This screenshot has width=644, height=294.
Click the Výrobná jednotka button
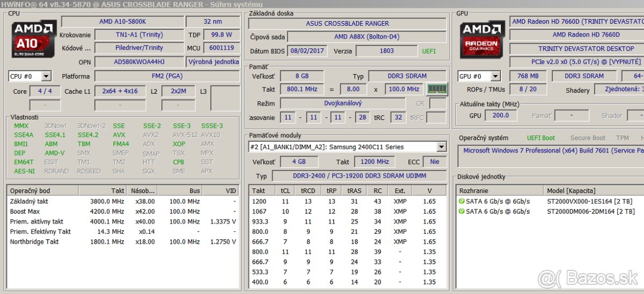[214, 62]
